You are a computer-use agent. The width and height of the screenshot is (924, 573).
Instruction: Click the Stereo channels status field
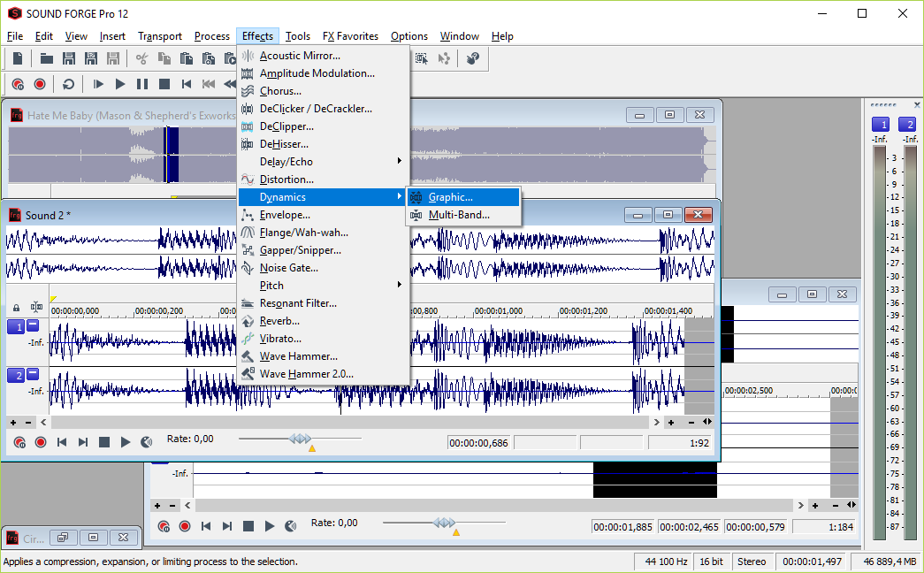[x=752, y=562]
